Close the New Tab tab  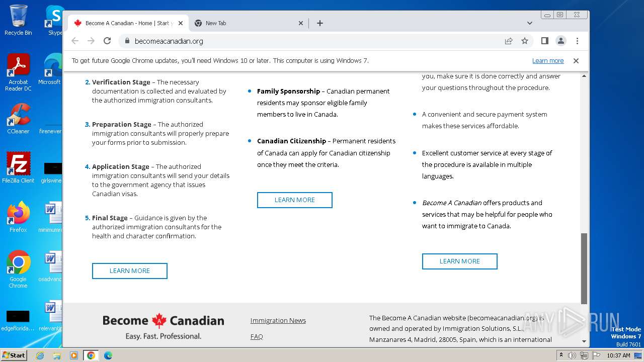click(301, 23)
